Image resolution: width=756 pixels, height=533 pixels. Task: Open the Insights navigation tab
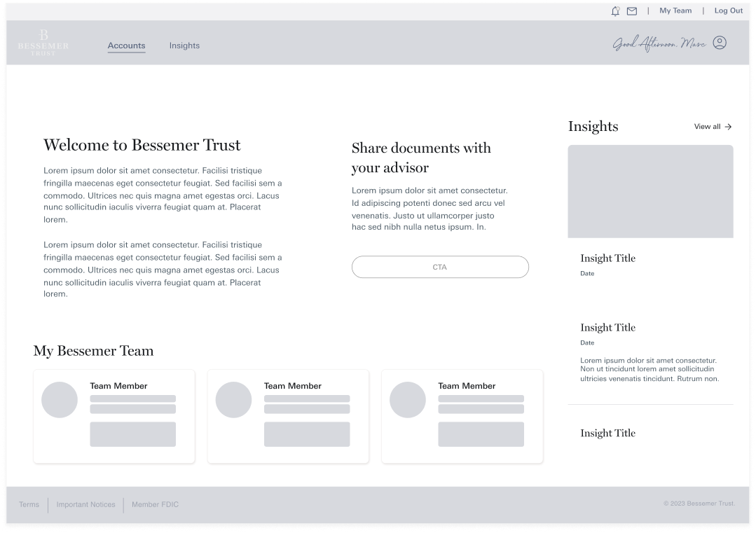[x=184, y=46]
